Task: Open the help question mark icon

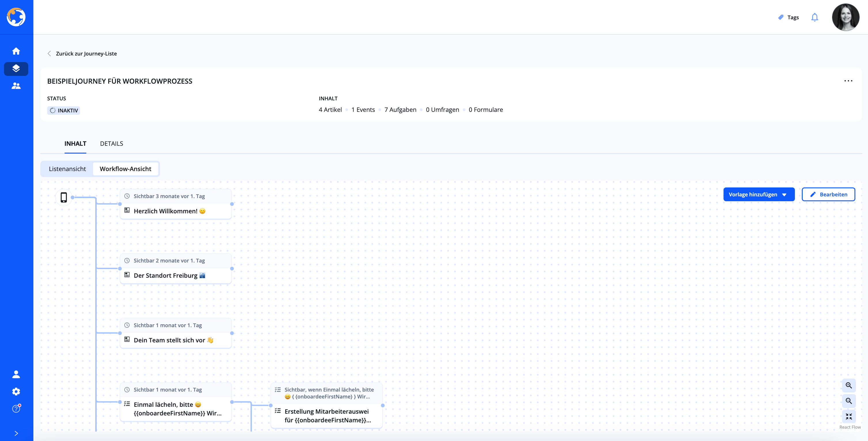Action: (16, 409)
